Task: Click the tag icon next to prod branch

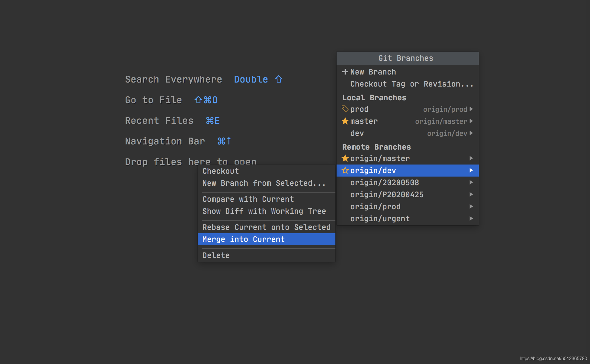Action: pos(345,109)
